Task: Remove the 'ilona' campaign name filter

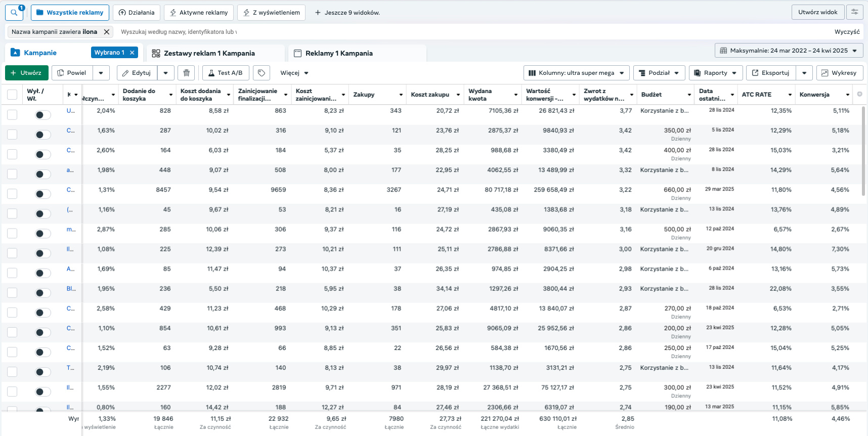Action: pos(107,32)
